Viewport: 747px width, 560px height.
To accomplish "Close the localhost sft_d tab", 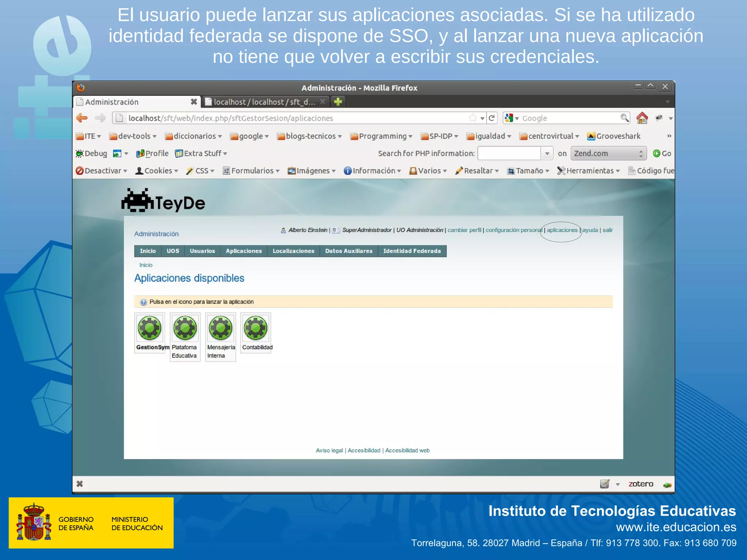I will pos(322,102).
